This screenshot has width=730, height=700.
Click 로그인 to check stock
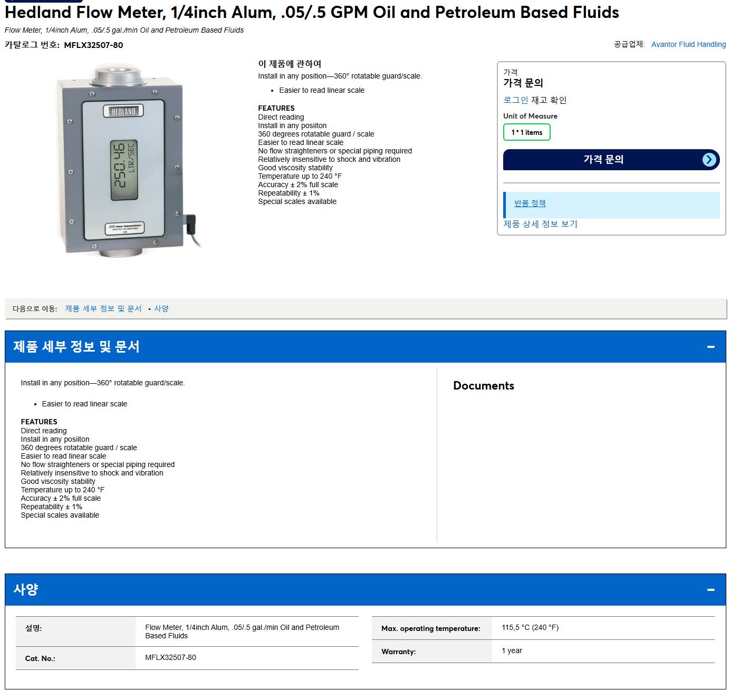tap(515, 100)
